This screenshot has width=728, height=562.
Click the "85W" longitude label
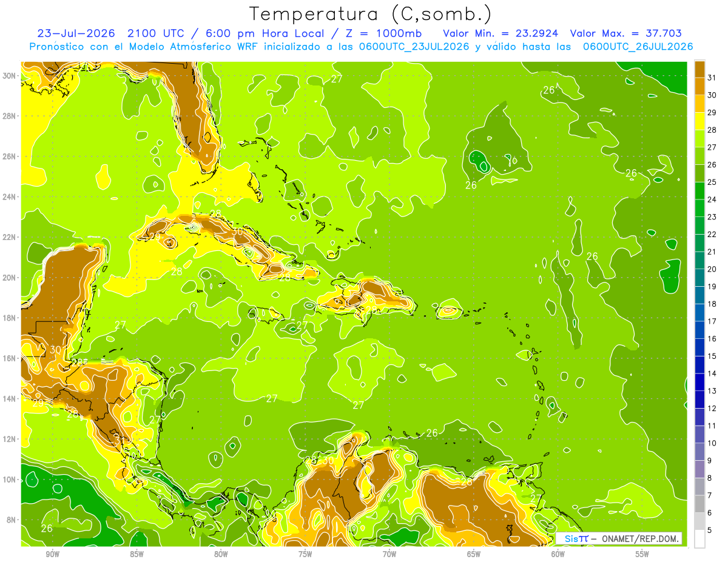point(136,555)
